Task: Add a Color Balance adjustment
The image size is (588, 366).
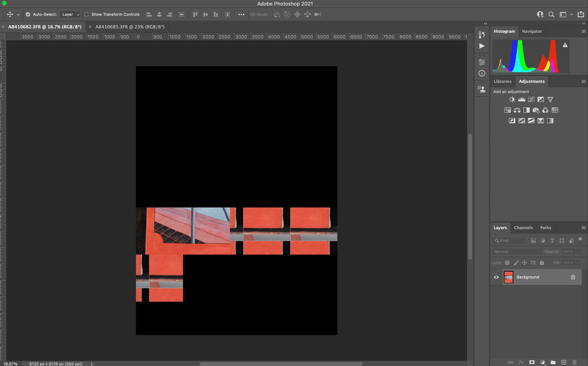Action: point(517,110)
